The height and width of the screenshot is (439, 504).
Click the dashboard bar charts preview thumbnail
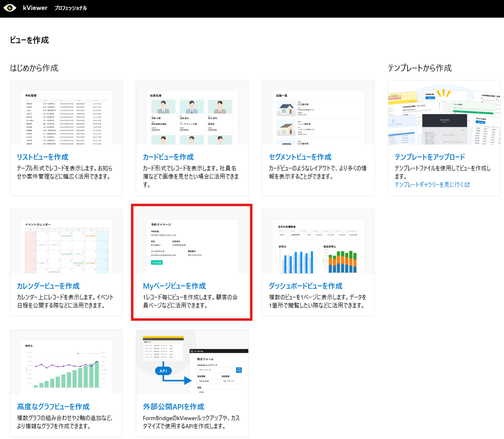tap(318, 246)
